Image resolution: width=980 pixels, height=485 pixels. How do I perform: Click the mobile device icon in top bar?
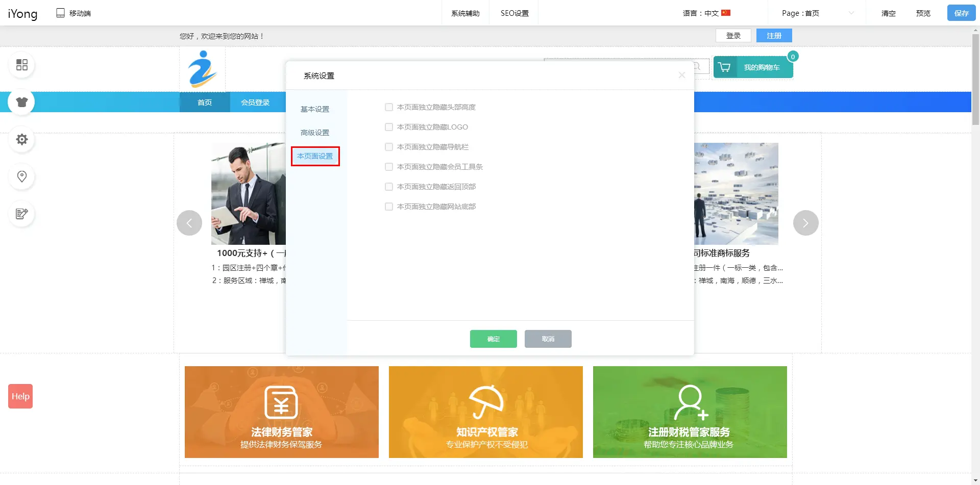pos(60,13)
